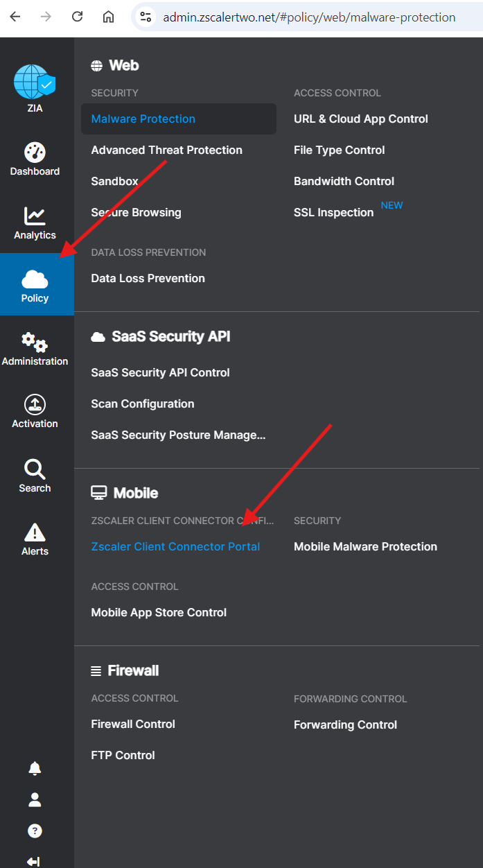Click the Mobile section heading
This screenshot has width=483, height=868.
136,493
